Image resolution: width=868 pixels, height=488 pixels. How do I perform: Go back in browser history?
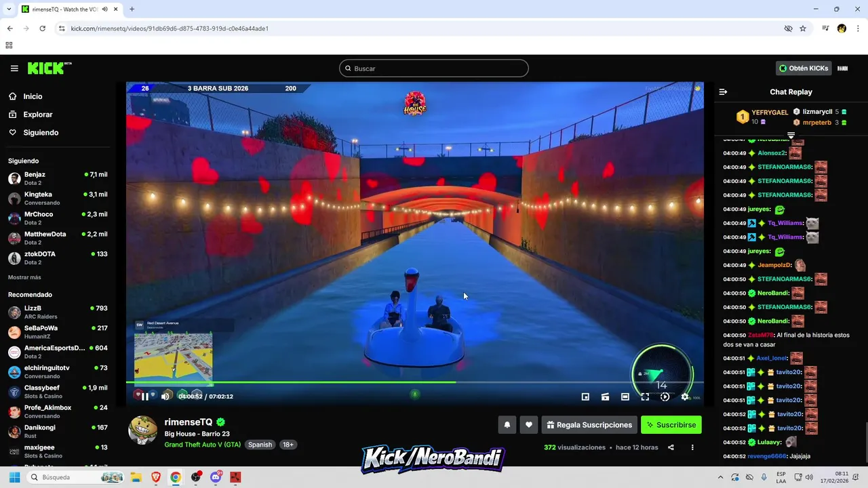click(9, 28)
